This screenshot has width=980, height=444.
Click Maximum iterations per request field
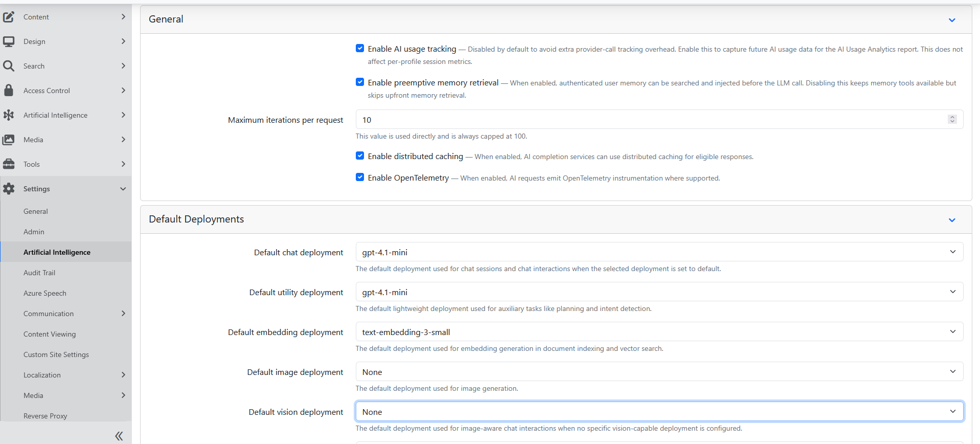659,119
